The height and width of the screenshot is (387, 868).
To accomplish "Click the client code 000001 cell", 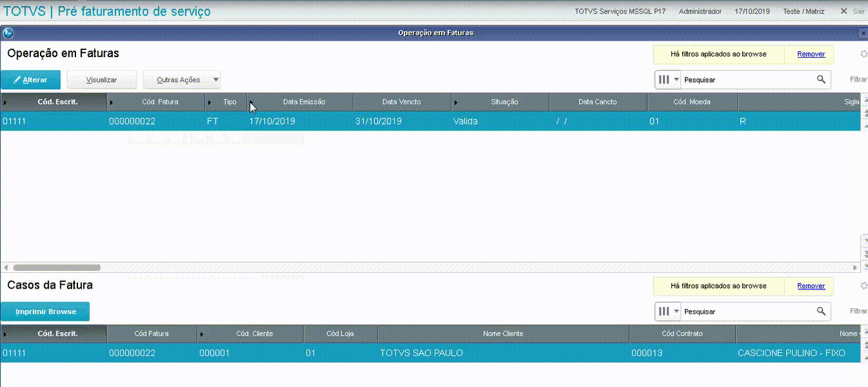I will click(214, 353).
